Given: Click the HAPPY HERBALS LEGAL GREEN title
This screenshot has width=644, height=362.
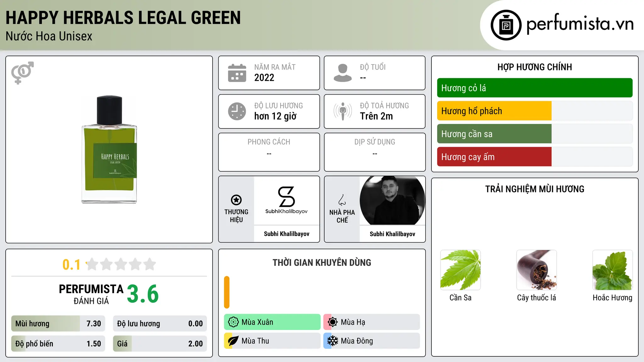Looking at the screenshot, I should pos(123,18).
